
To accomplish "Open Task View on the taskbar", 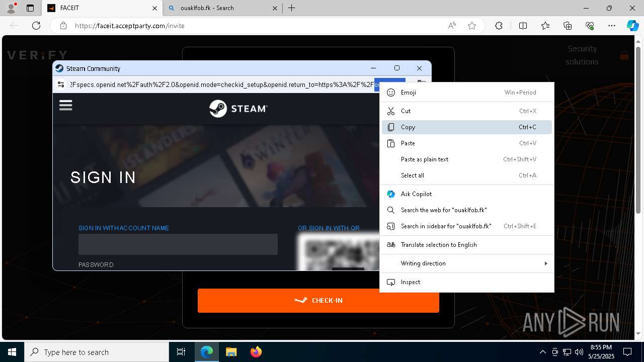I will coord(181,352).
